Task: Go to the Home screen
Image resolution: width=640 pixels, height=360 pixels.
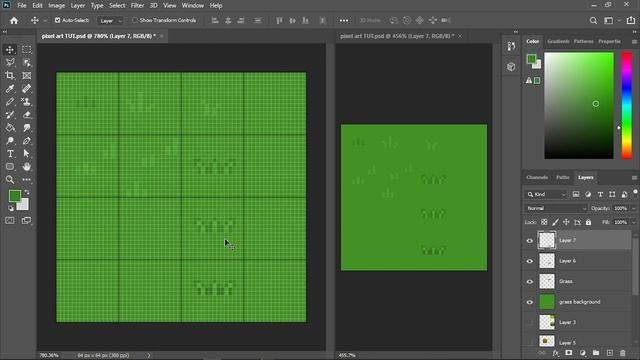Action: (14, 20)
